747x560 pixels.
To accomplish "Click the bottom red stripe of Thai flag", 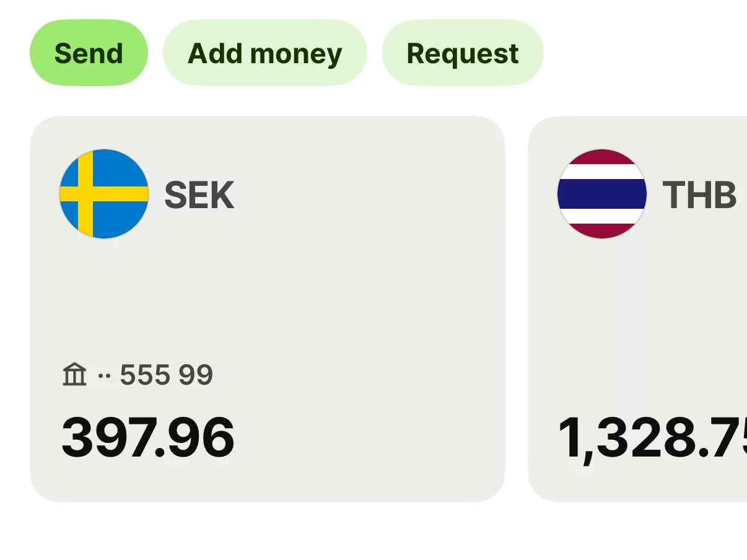I will pyautogui.click(x=601, y=230).
